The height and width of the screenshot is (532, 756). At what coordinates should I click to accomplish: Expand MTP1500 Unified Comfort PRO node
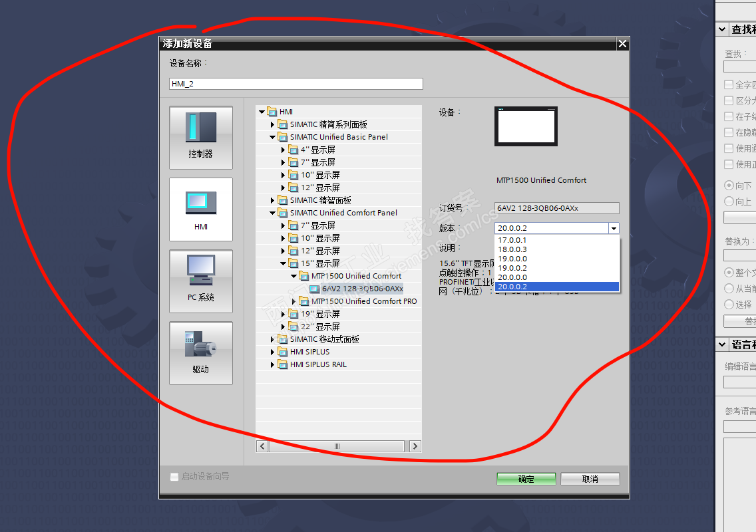[293, 301]
